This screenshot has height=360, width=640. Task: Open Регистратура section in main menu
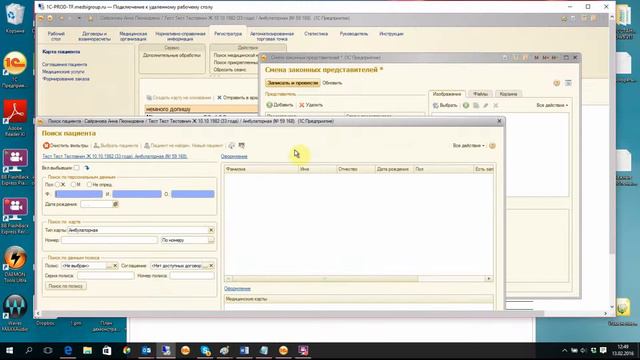(x=228, y=34)
